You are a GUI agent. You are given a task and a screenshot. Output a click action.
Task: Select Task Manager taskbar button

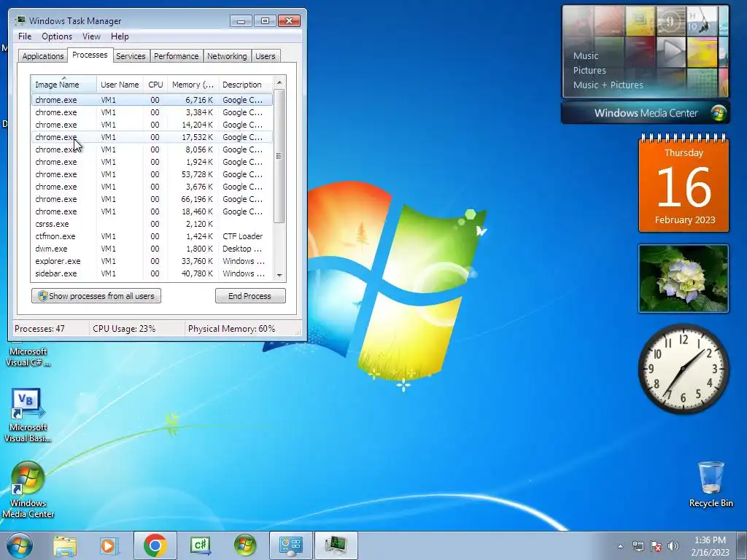click(336, 545)
